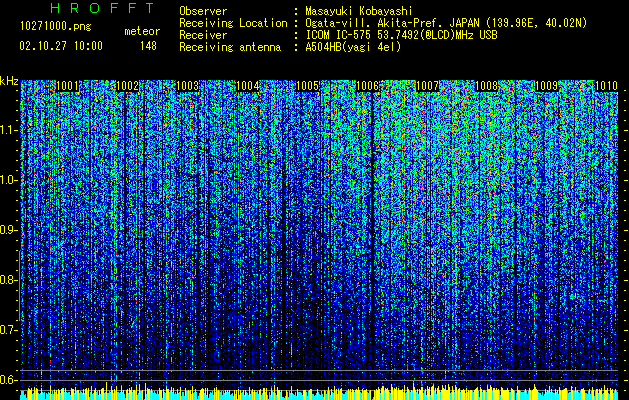Viewport: 629px width, 400px height.
Task: Click the 1010 time marker
Action: tap(606, 86)
